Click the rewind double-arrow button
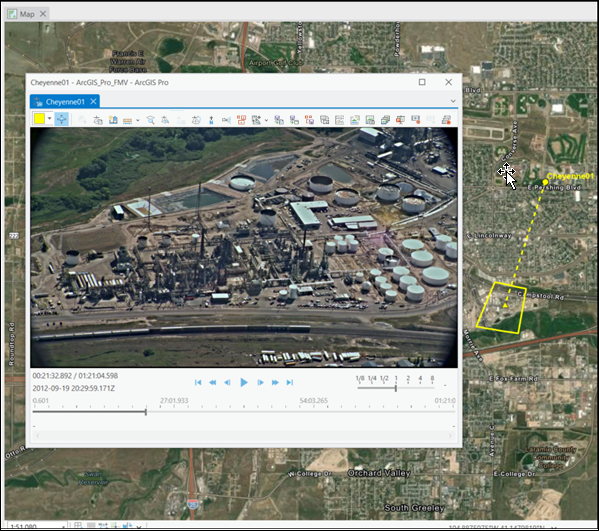The width and height of the screenshot is (599, 531). [213, 382]
